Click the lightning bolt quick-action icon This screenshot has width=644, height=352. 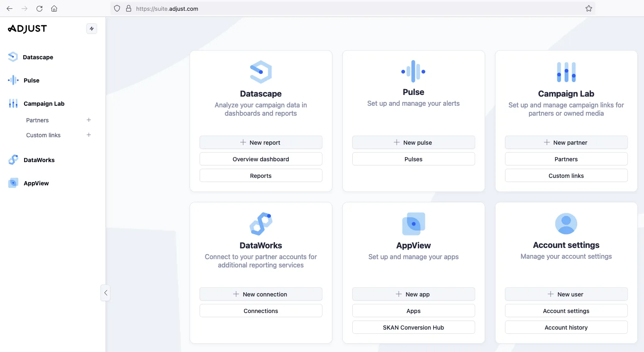(92, 29)
